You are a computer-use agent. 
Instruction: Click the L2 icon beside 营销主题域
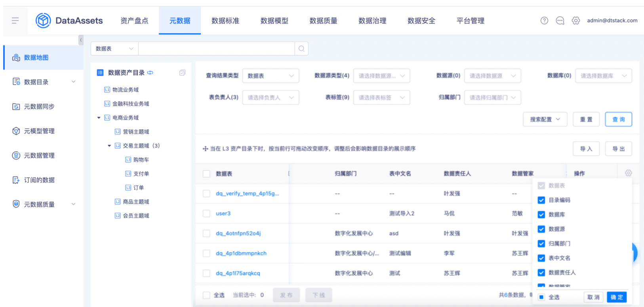click(x=118, y=132)
